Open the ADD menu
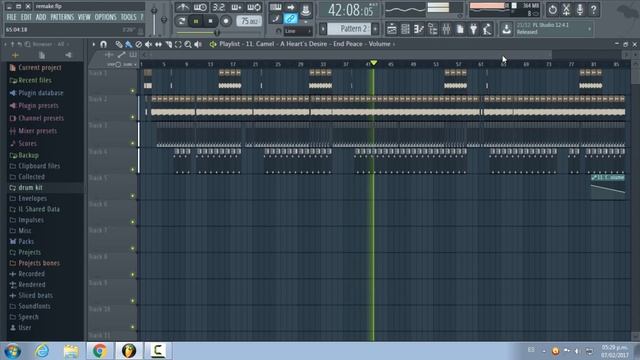Image resolution: width=640 pixels, height=360 pixels. [41, 17]
